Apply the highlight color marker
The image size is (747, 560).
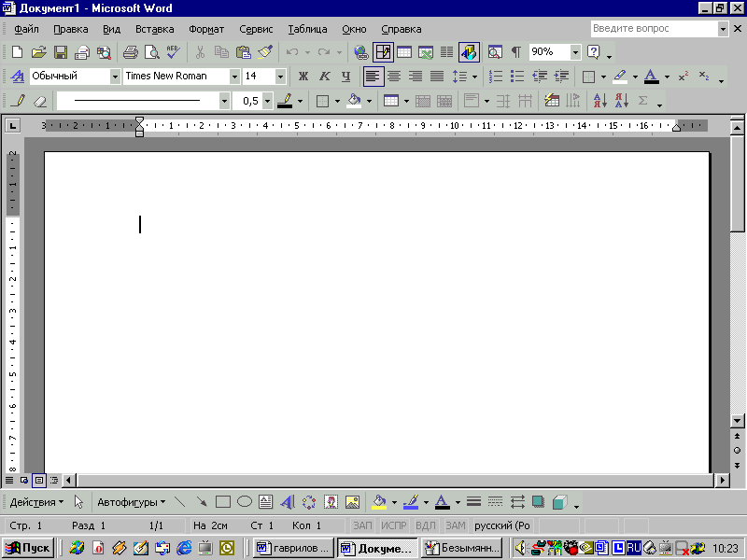click(620, 77)
